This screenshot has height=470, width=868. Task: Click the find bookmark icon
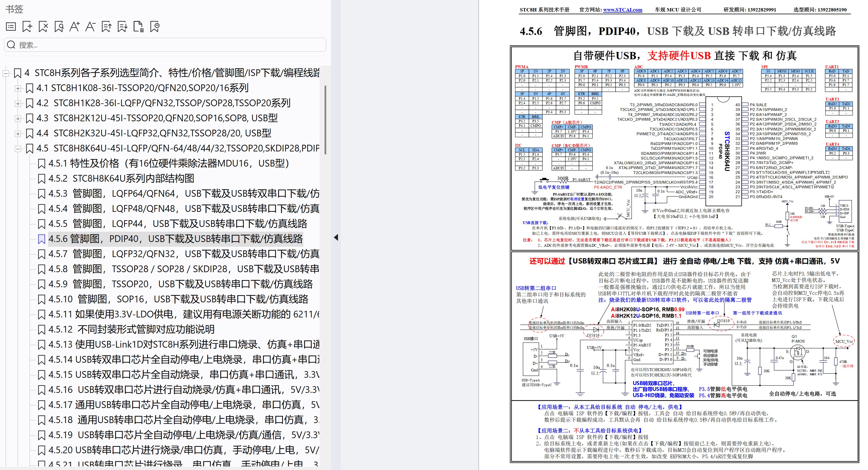coord(59,27)
